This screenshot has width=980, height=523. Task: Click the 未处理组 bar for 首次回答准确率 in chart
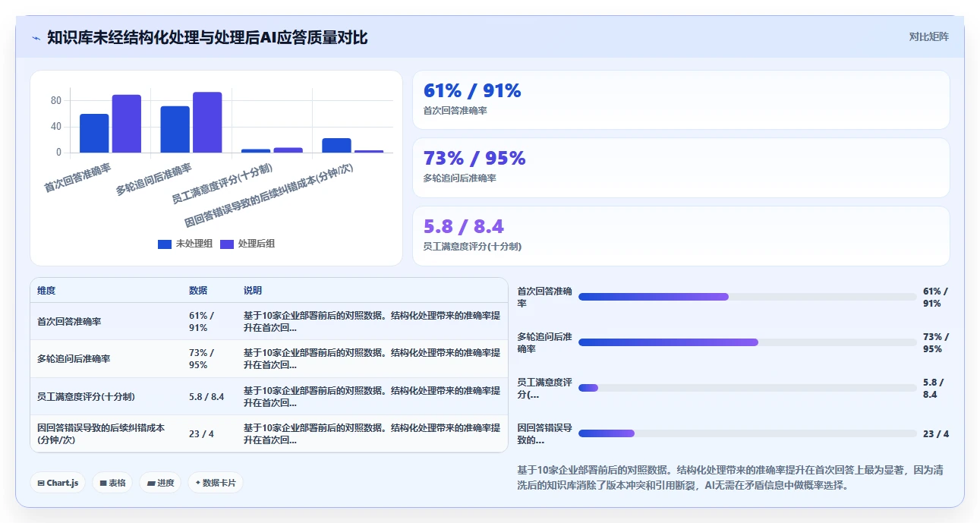click(x=94, y=134)
